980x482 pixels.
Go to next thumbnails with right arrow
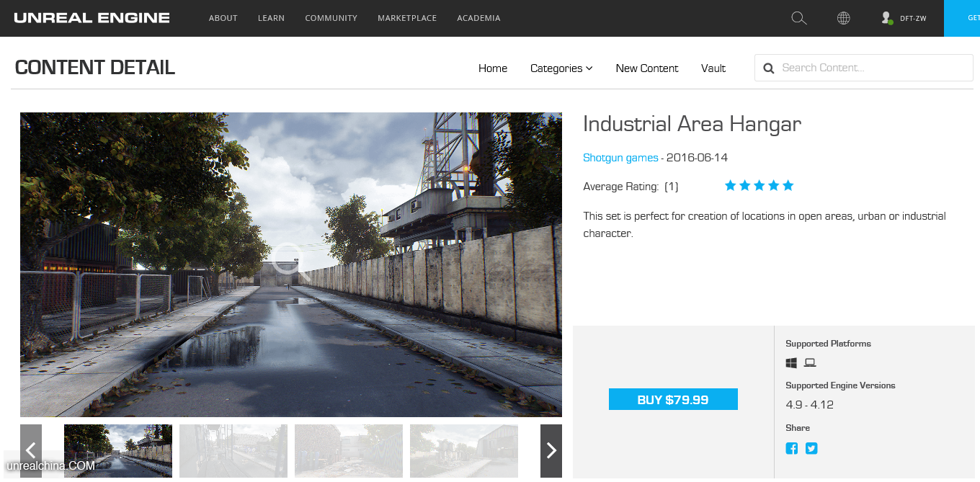click(551, 451)
